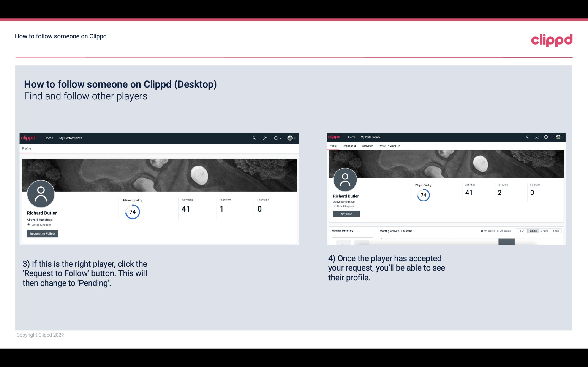The width and height of the screenshot is (588, 367).
Task: Select the 6 months activity toggle button
Action: tap(533, 231)
